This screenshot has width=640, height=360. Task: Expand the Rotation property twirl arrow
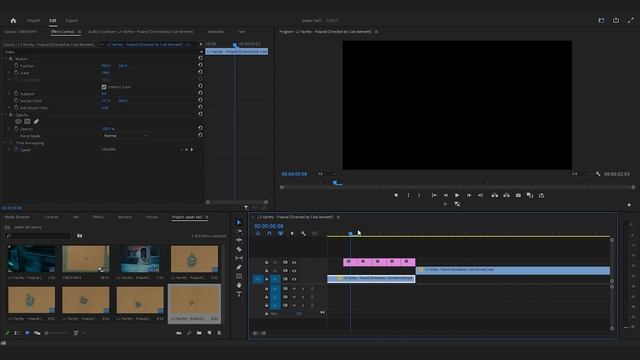[x=10, y=93]
